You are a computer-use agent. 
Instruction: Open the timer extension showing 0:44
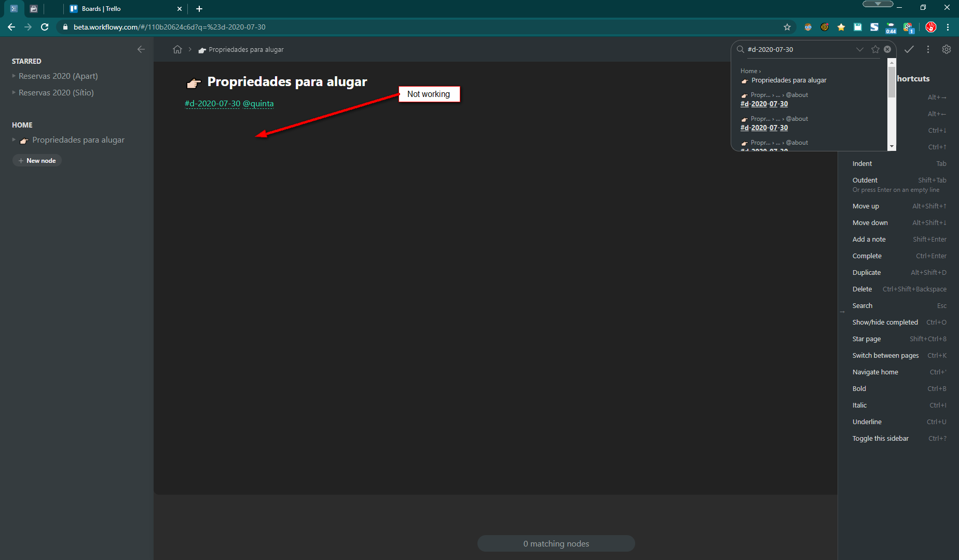click(x=891, y=28)
